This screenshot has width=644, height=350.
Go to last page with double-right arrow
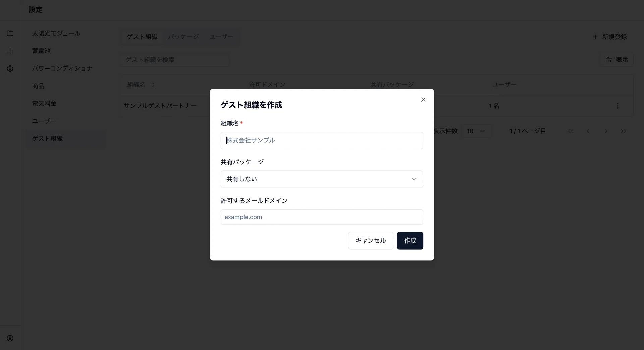623,131
